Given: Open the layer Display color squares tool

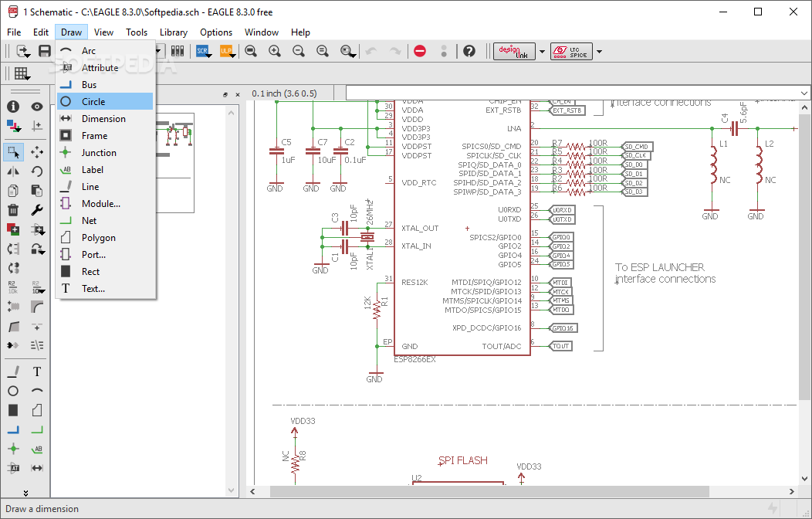Looking at the screenshot, I should coord(13,126).
